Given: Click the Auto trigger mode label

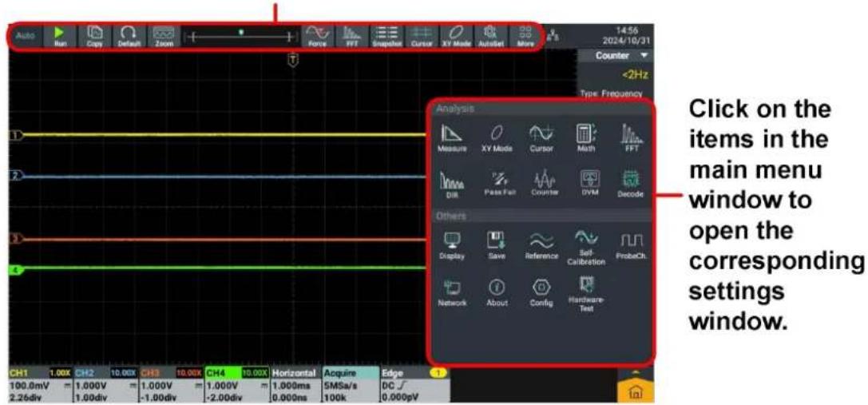Looking at the screenshot, I should click(25, 35).
